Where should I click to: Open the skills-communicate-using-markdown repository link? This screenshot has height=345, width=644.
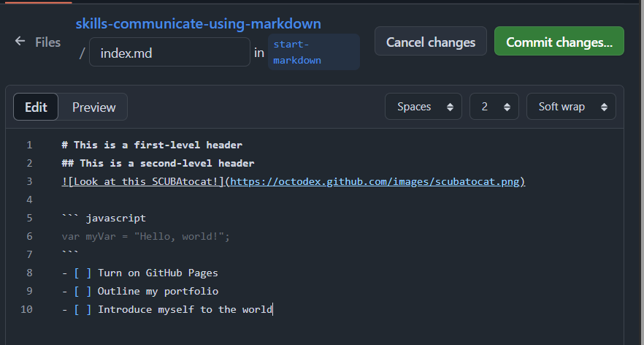click(x=199, y=23)
